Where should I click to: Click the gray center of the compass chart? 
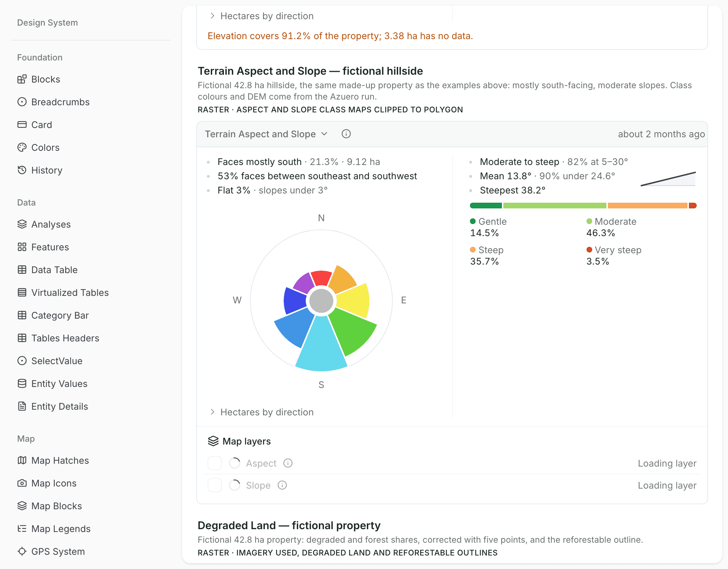pos(321,301)
